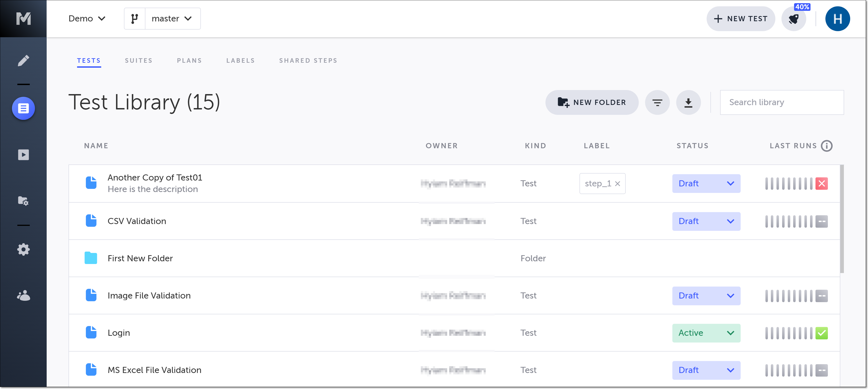The width and height of the screenshot is (868, 389).
Task: Focus the Search library field
Action: tap(781, 103)
